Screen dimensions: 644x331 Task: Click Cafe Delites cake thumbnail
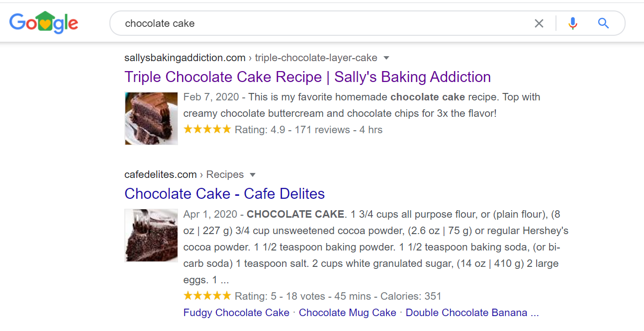click(x=151, y=235)
